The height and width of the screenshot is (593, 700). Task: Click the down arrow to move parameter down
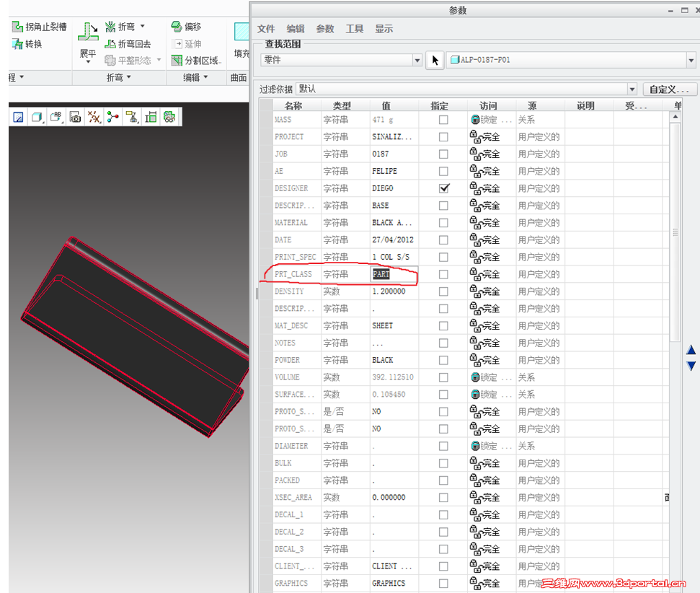point(691,366)
